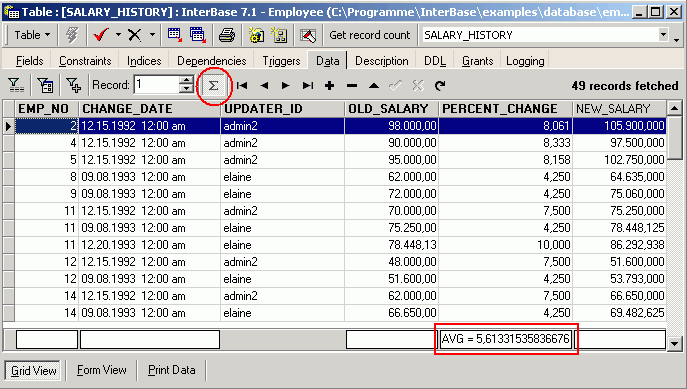Click the yellow gear table icon

pos(257,35)
